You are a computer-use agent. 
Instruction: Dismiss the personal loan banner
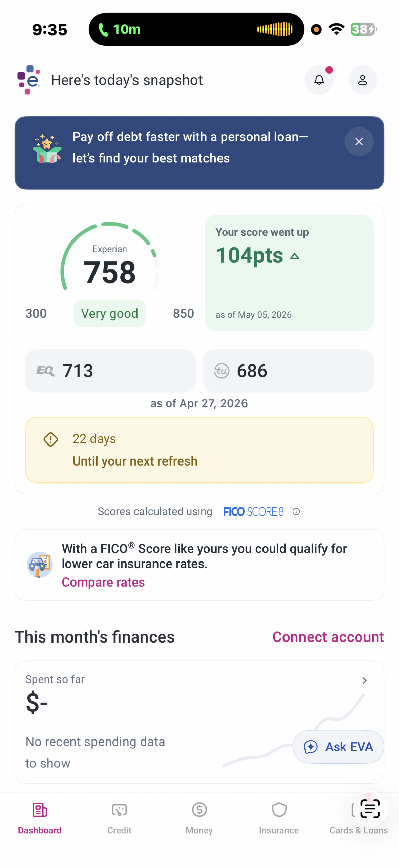pos(359,142)
